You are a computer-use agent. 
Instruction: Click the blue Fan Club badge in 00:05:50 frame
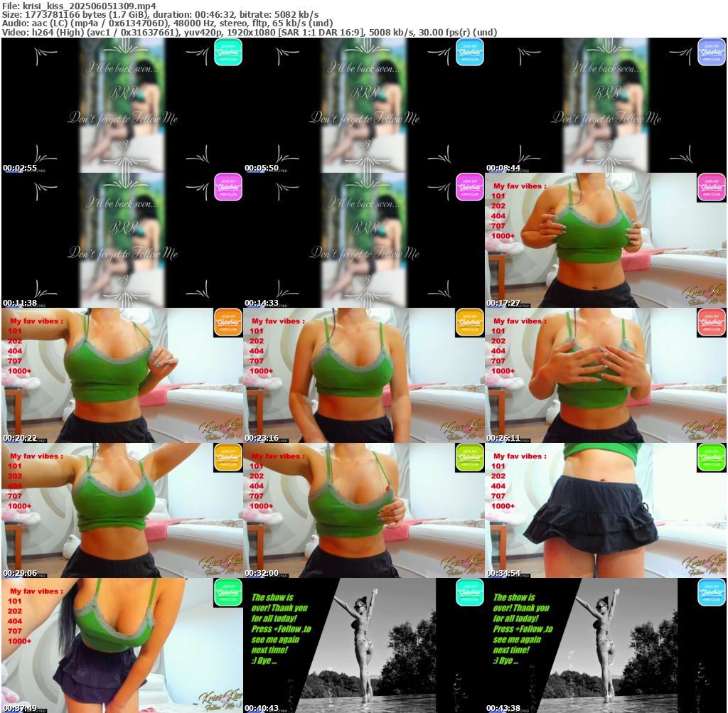470,52
